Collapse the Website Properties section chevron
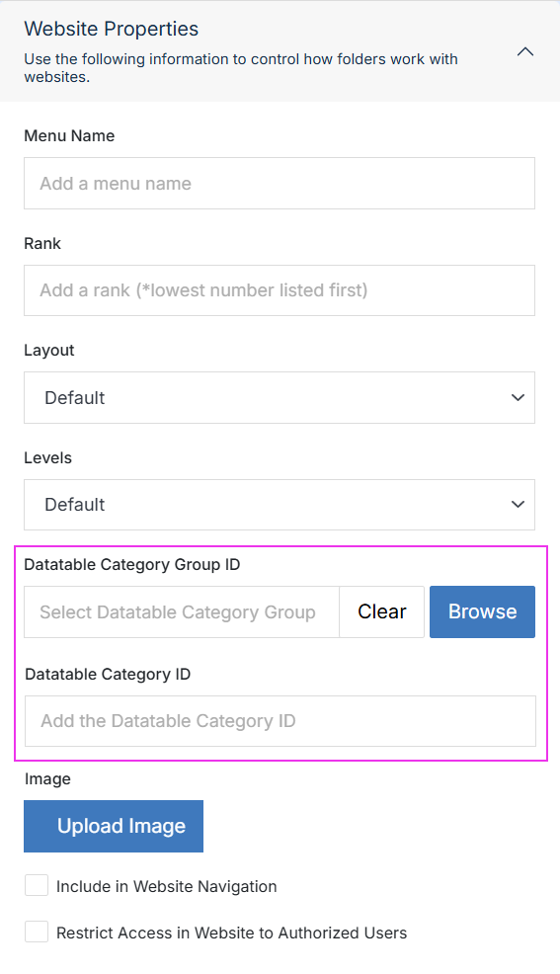 pyautogui.click(x=525, y=51)
